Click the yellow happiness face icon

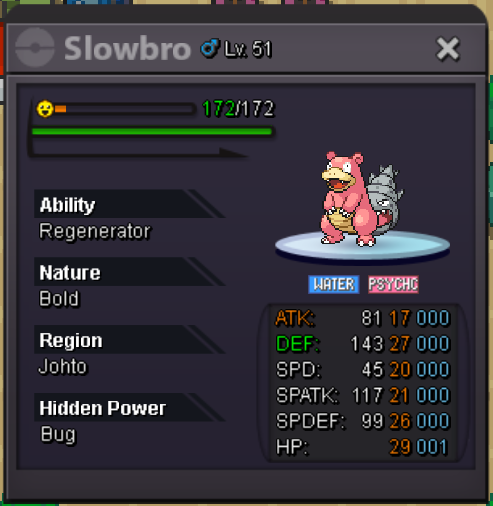coord(45,109)
